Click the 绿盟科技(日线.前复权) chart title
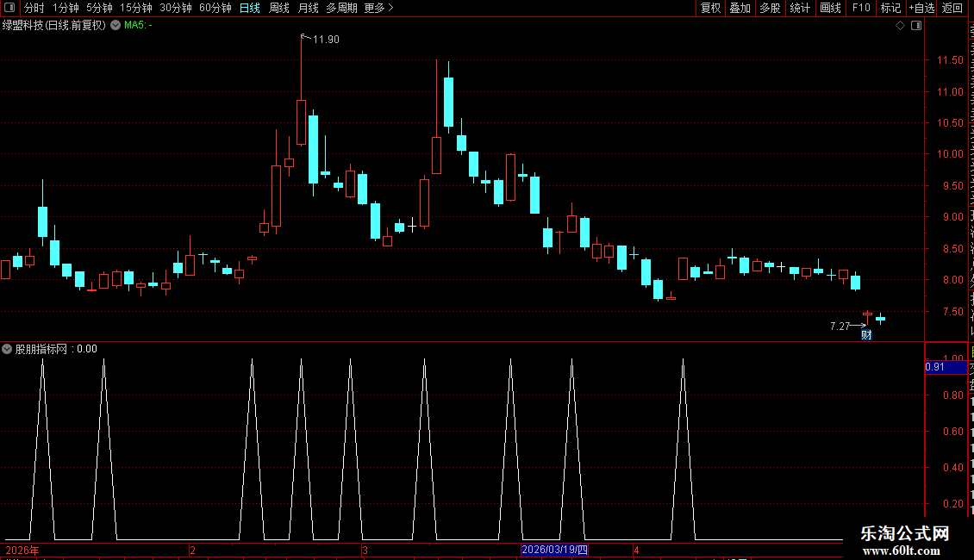Viewport: 974px width, 560px height. pos(54,26)
